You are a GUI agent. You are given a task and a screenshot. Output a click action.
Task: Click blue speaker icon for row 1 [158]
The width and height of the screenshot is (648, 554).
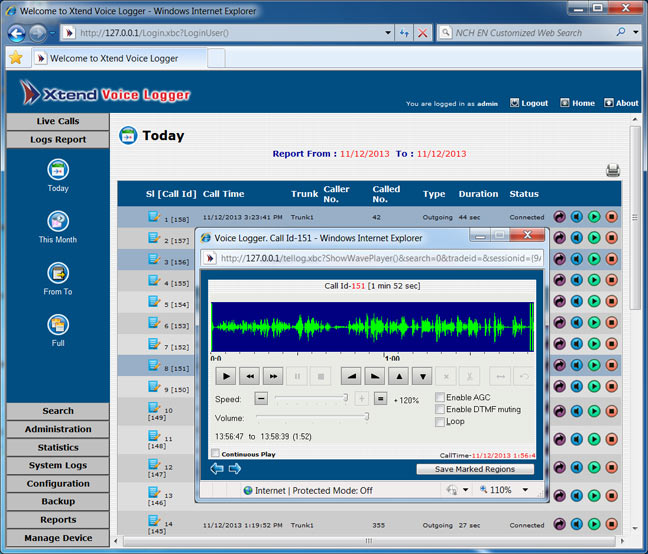(577, 216)
